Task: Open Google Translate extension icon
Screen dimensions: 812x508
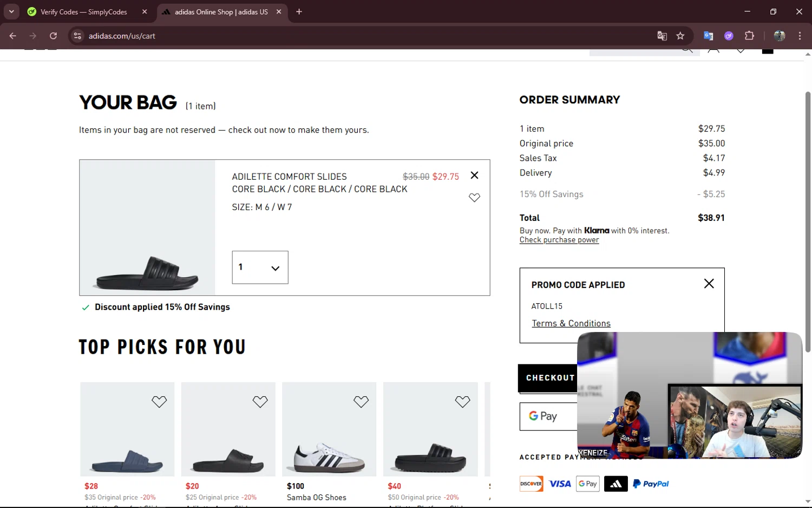Action: tap(708, 36)
